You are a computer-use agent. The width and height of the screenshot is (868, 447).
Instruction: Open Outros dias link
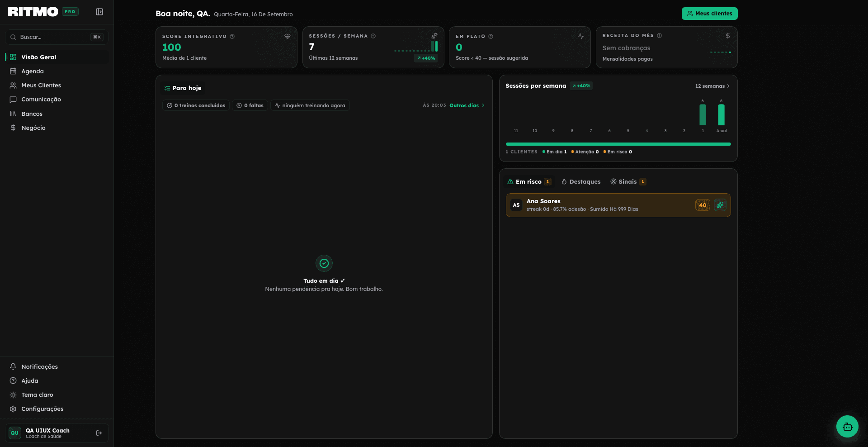[467, 105]
